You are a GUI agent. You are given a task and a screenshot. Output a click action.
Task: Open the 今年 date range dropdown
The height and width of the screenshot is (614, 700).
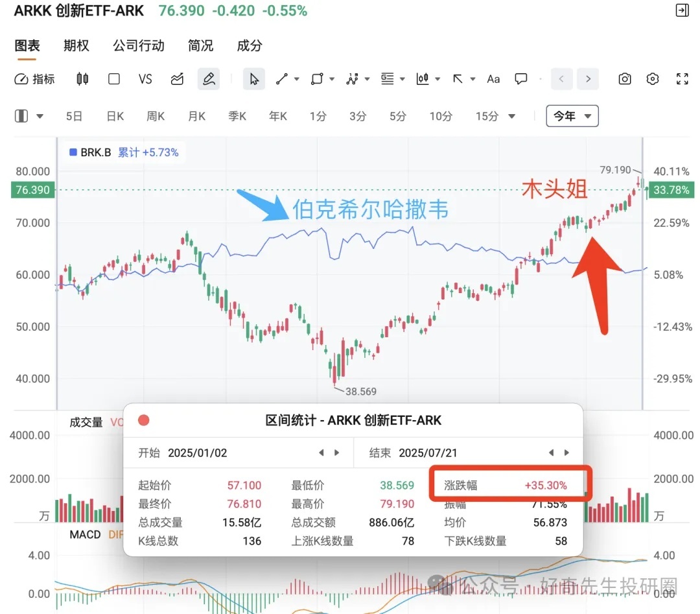(x=572, y=116)
